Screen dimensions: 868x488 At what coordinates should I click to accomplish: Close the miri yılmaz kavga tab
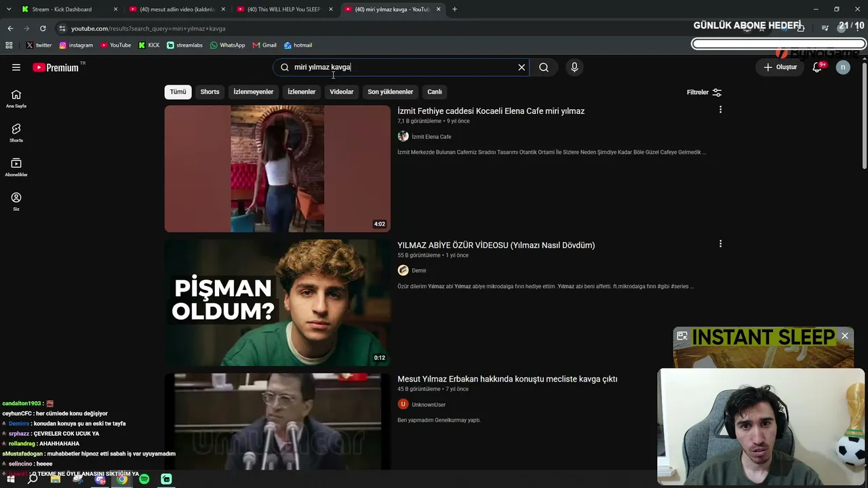pos(438,9)
